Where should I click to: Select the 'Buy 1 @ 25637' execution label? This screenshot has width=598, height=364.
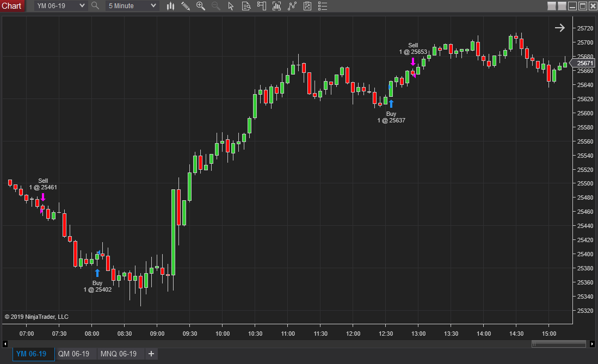click(x=391, y=117)
